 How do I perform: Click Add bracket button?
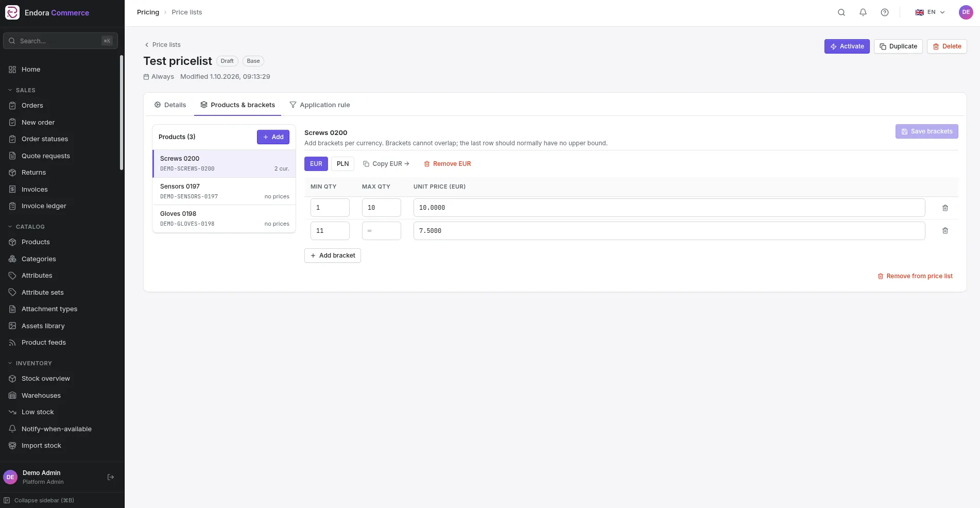point(333,256)
